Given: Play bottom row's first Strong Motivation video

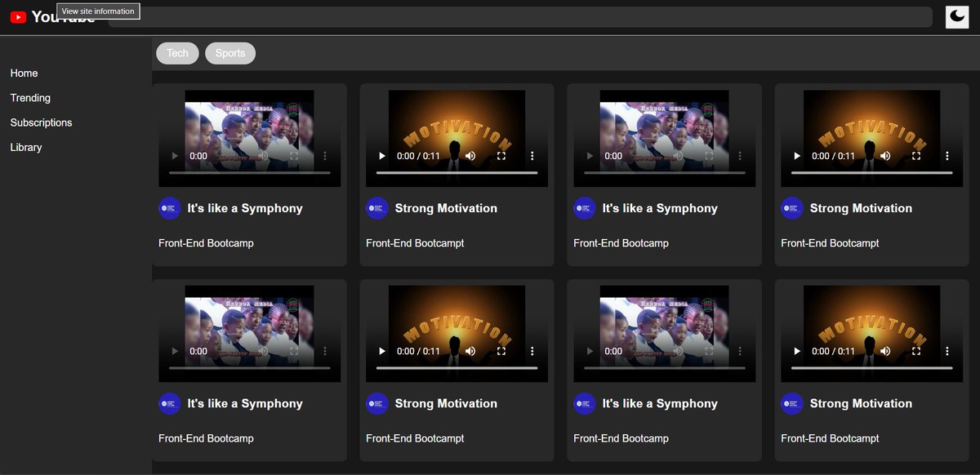Looking at the screenshot, I should [x=382, y=351].
